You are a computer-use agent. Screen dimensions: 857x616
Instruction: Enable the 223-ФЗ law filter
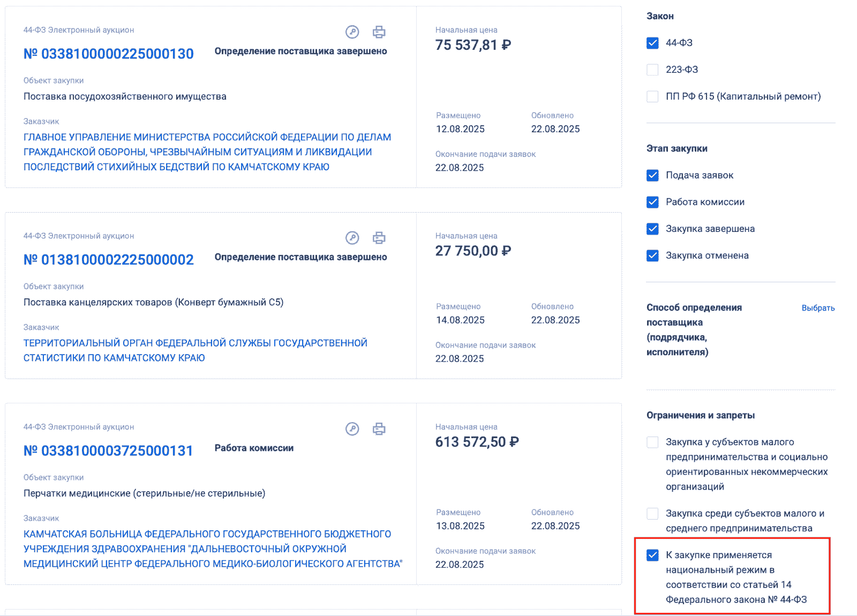[652, 70]
